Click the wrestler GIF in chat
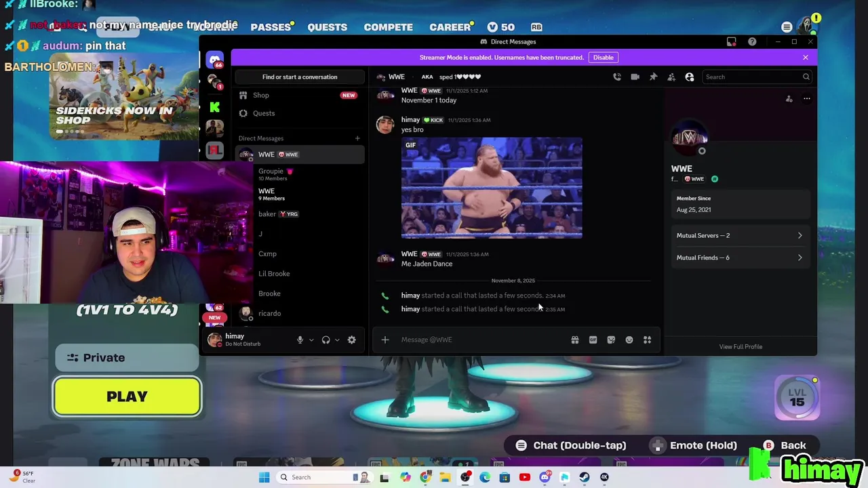868x488 pixels. tap(492, 188)
